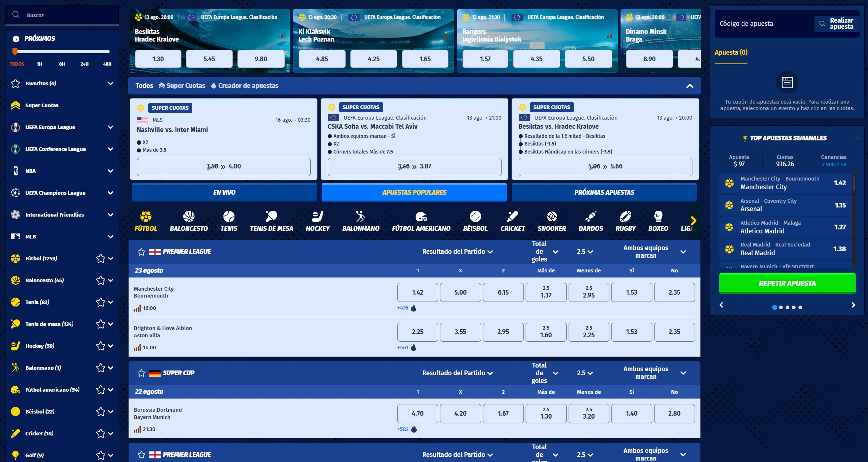Pick Besiktas 1.30 odds on featured card

pos(158,59)
